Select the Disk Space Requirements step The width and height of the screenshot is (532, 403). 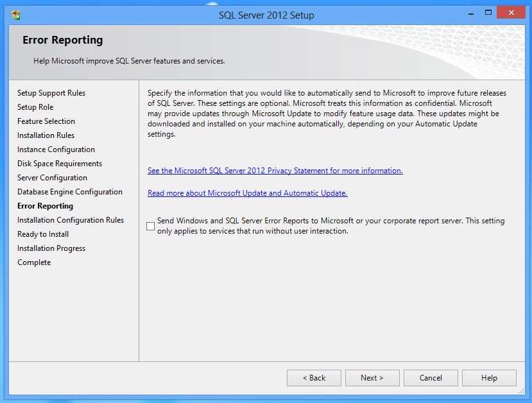point(60,164)
